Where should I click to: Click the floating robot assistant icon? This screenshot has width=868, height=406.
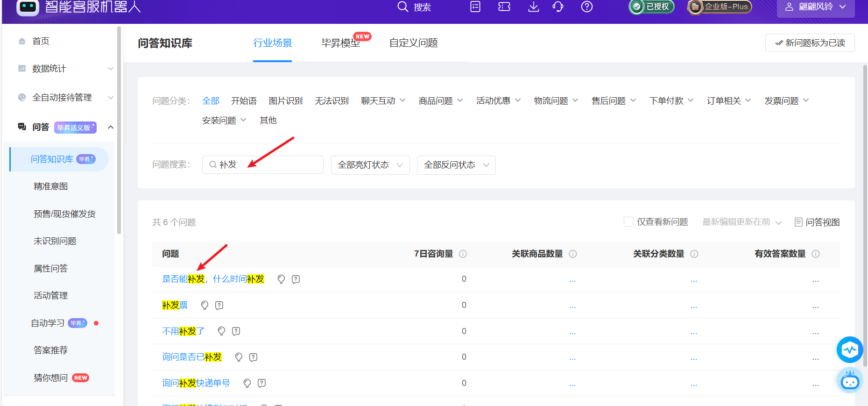(x=850, y=381)
